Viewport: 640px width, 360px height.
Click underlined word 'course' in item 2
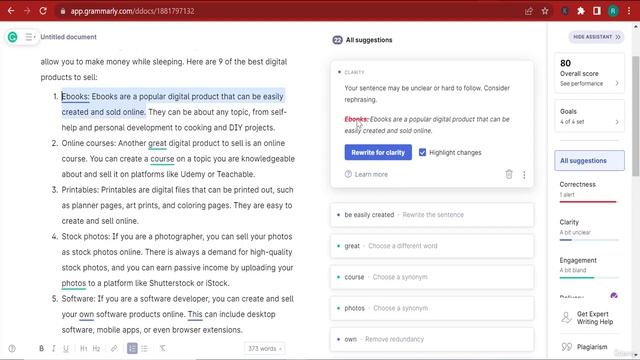pos(162,159)
